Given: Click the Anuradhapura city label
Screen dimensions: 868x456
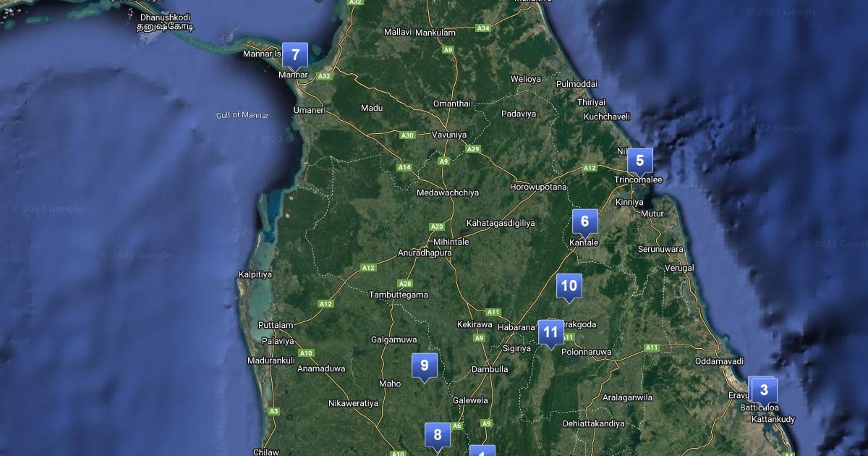Looking at the screenshot, I should 425,253.
